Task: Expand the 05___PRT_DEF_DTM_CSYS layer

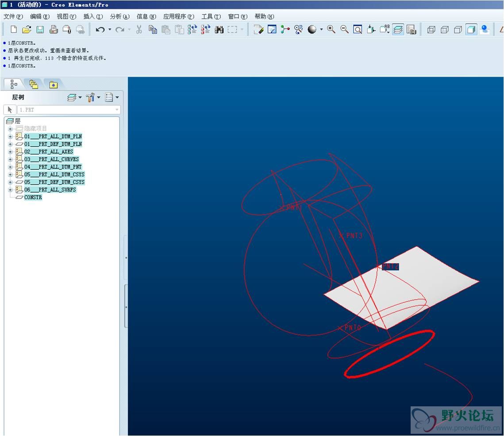Action: (x=10, y=182)
